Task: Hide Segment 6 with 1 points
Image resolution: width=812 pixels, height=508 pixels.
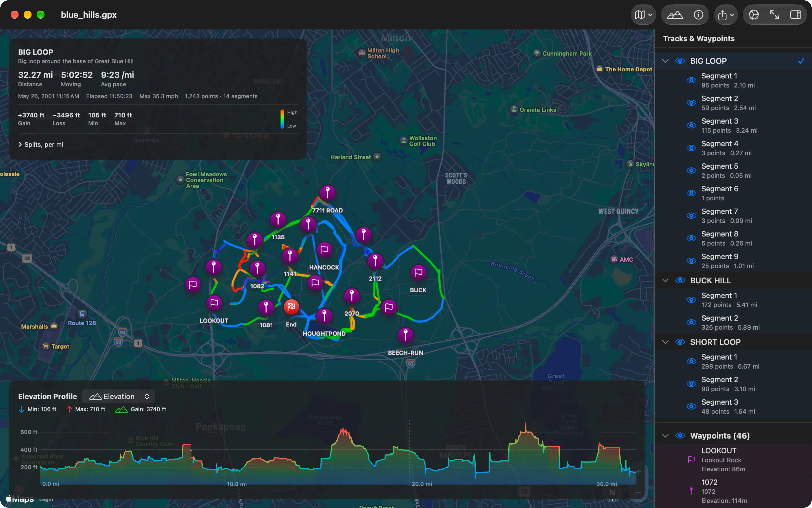Action: point(691,193)
